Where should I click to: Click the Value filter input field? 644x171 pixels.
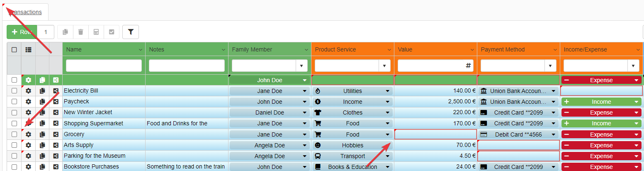[431, 66]
